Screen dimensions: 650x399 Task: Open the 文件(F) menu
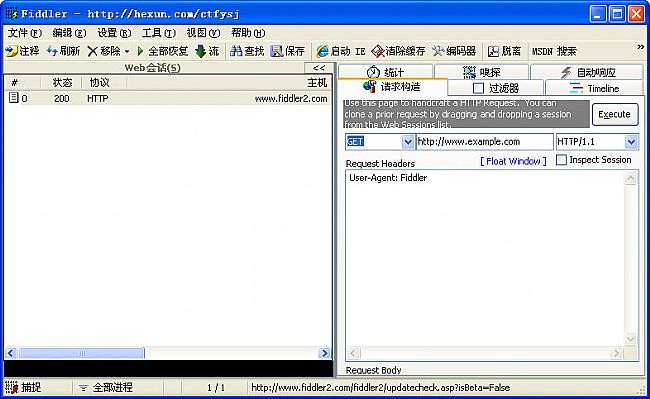[25, 33]
